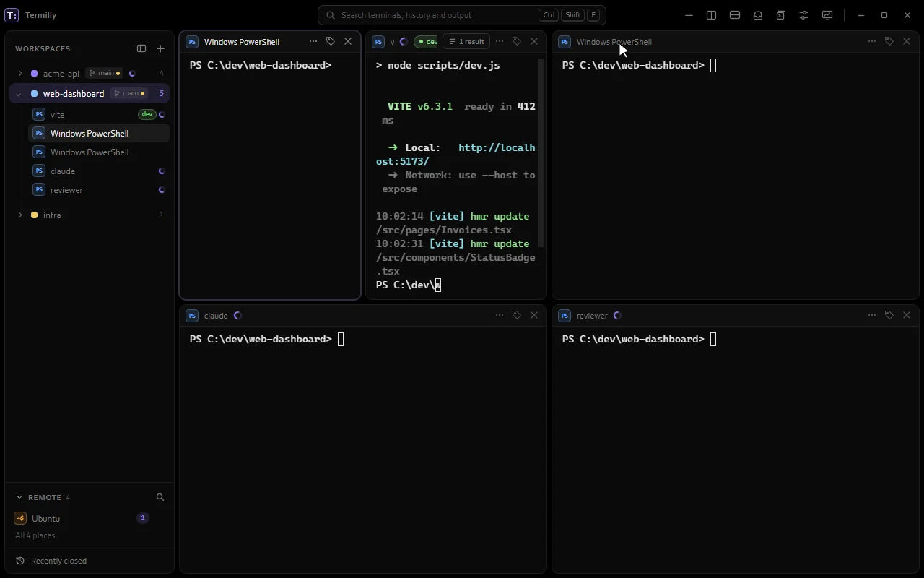
Task: Select the highlighted Windows PowerShell sidebar row
Action: coord(99,134)
